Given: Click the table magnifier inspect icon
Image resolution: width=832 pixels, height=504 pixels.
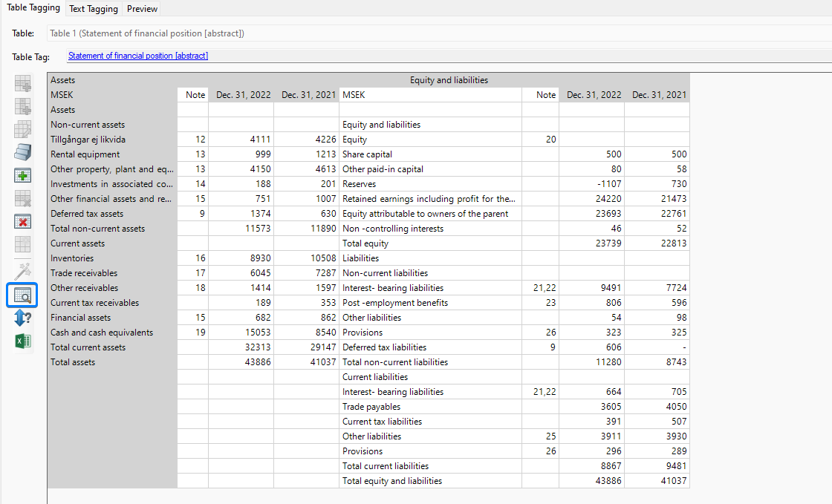Looking at the screenshot, I should tap(22, 295).
